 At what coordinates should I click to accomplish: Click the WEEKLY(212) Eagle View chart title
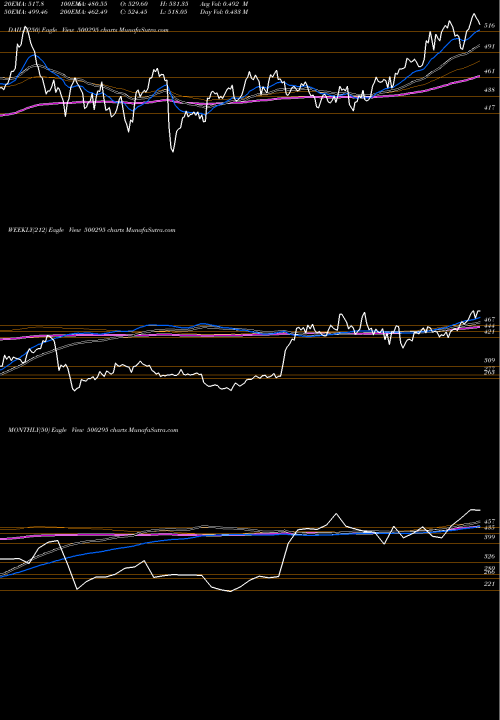point(92,230)
